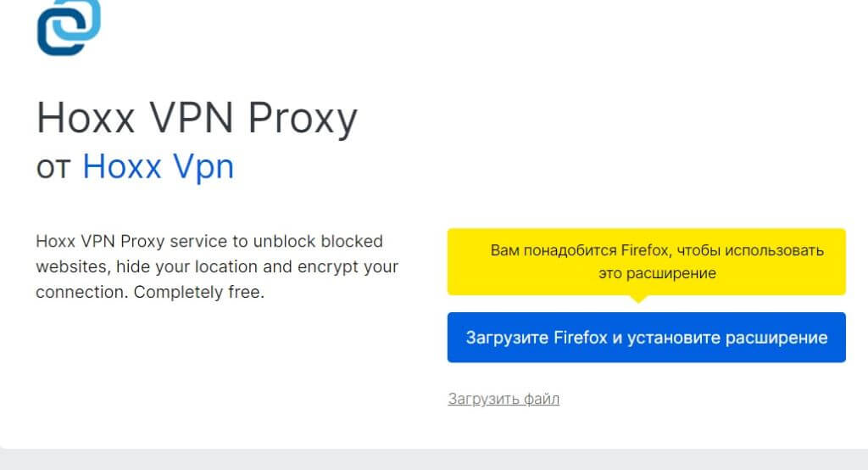
Task: Click the Hoxx VPN logo icon
Action: 68,25
